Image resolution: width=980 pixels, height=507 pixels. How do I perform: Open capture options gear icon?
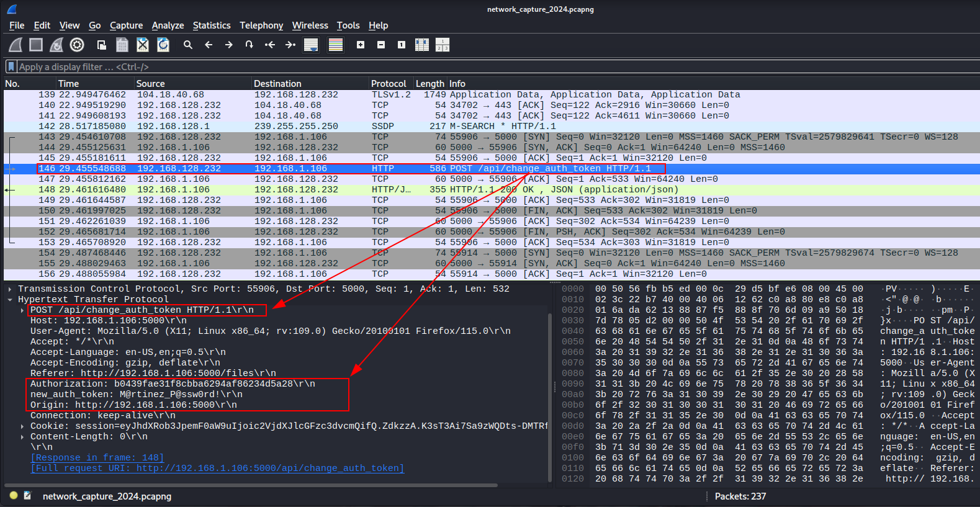pyautogui.click(x=77, y=45)
